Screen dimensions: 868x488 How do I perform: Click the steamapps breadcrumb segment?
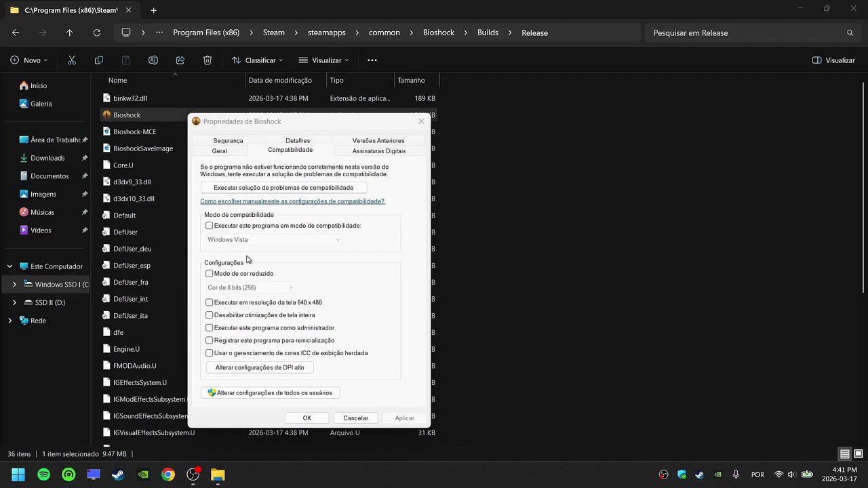[x=326, y=33]
